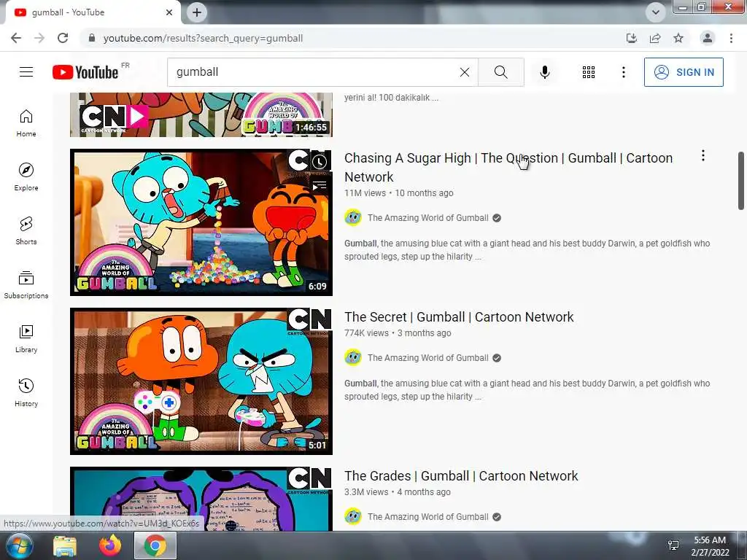Open Chrome profile avatar menu
This screenshot has width=747, height=560.
point(708,38)
